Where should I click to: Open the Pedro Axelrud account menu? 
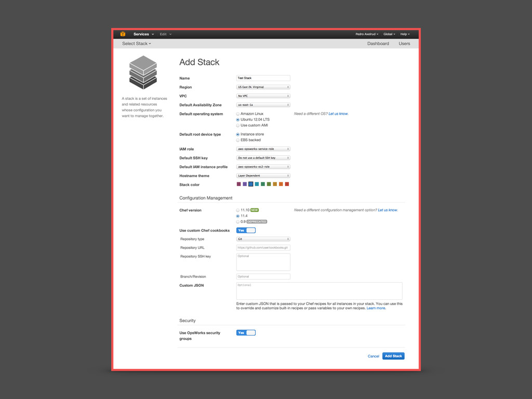pos(367,34)
